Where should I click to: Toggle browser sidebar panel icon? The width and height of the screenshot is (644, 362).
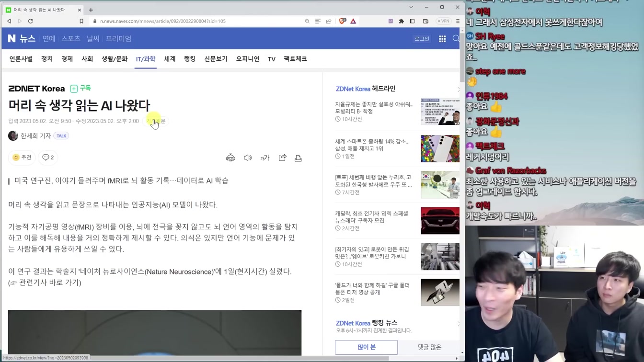412,21
